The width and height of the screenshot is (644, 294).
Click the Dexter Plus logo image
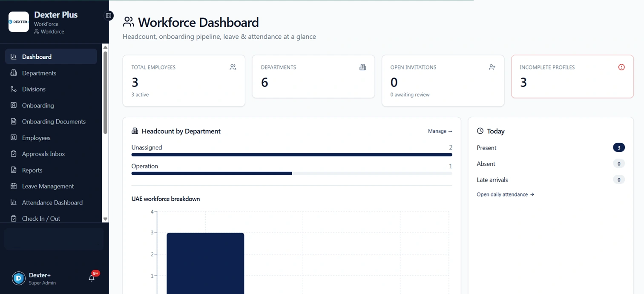point(19,22)
